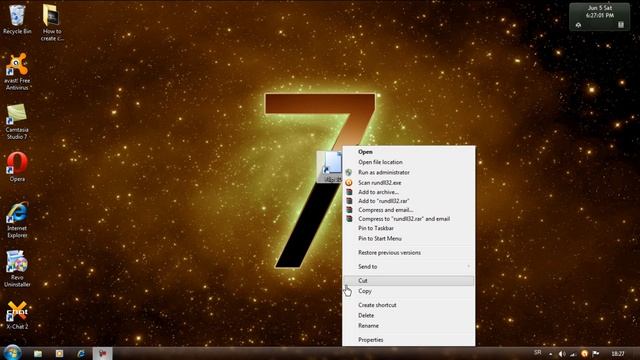Click the taskbar clock showing 18:27
The width and height of the screenshot is (640, 360).
(618, 354)
